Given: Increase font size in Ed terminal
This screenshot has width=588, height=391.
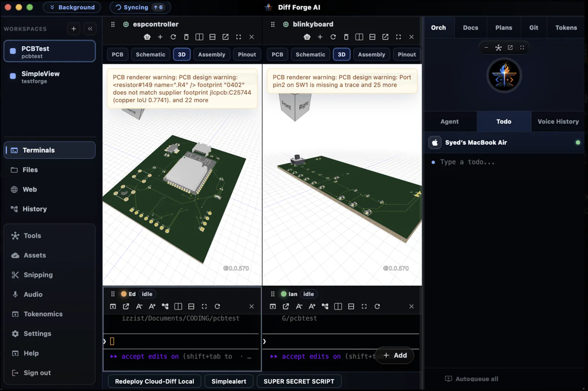Looking at the screenshot, I should click(x=152, y=306).
